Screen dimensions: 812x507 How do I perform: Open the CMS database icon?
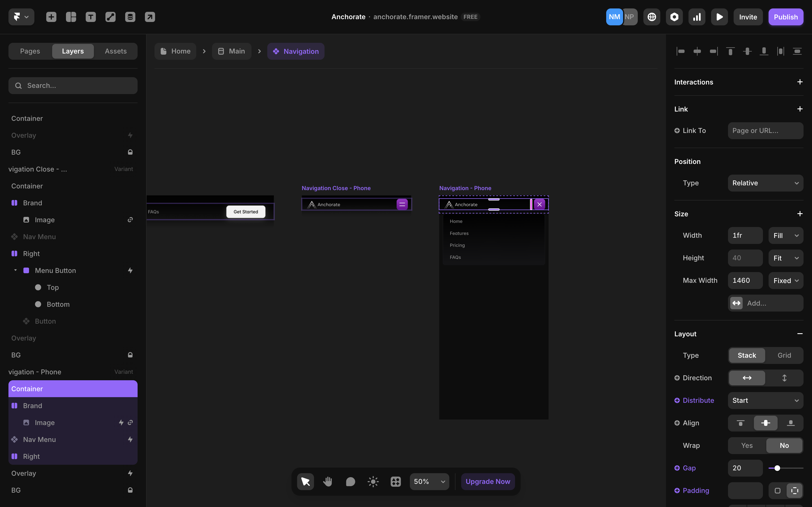pos(130,17)
